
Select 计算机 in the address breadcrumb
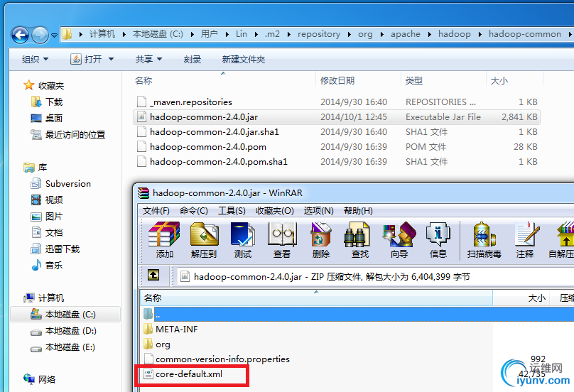102,34
